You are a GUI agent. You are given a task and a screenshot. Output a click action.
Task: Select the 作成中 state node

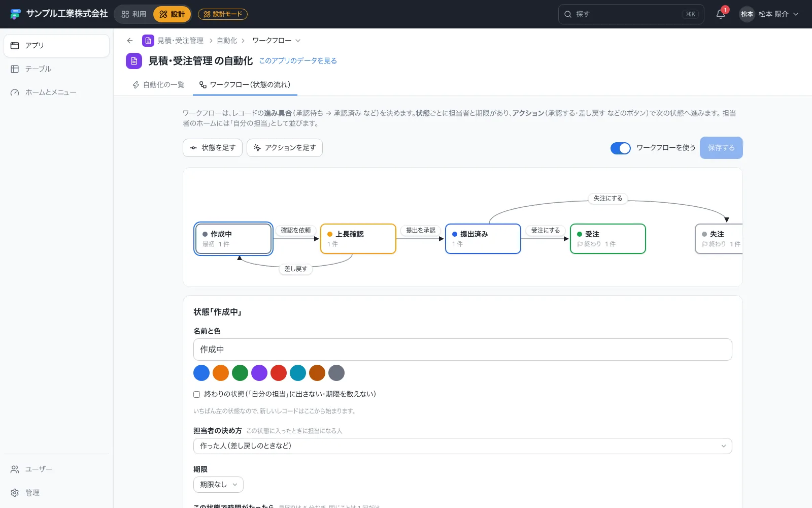coord(233,239)
